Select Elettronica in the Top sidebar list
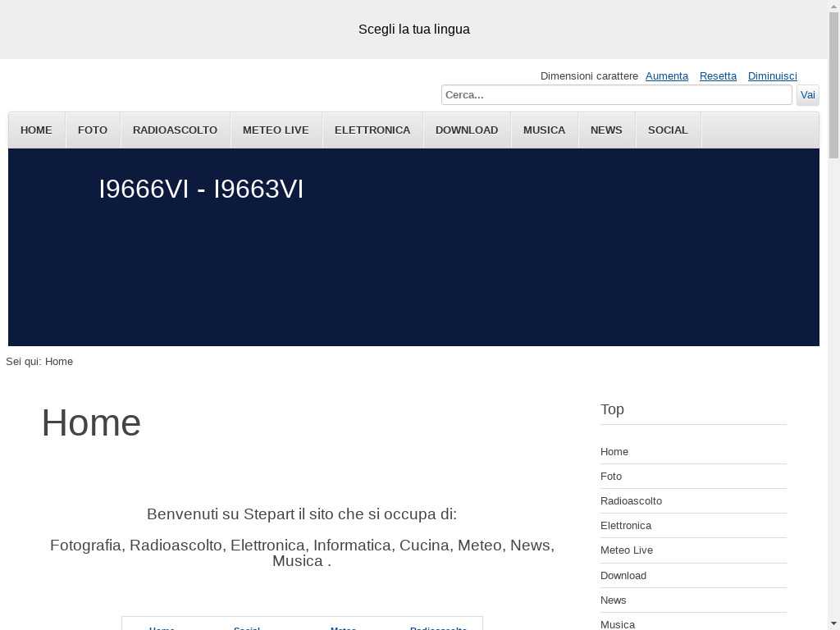Screen dimensions: 840x630 (625, 526)
